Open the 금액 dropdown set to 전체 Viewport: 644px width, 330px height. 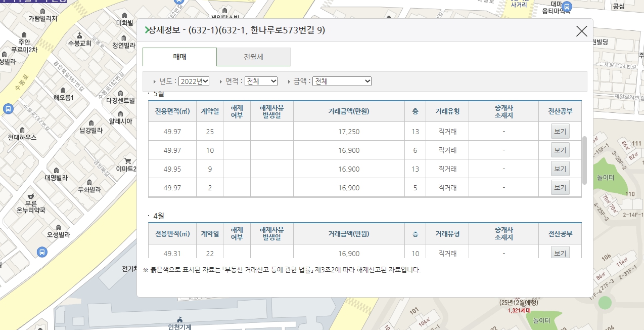point(342,81)
